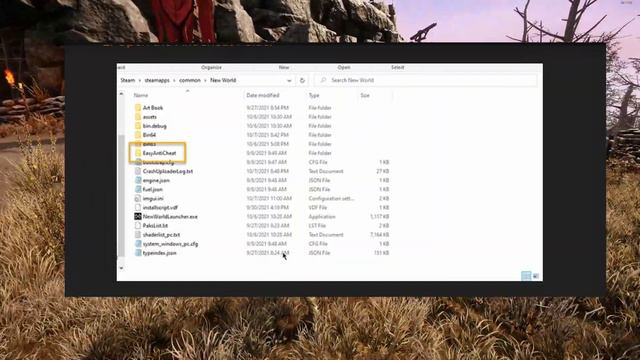Select the EasyAntiCheat folder name
640x360 pixels.
coord(160,153)
